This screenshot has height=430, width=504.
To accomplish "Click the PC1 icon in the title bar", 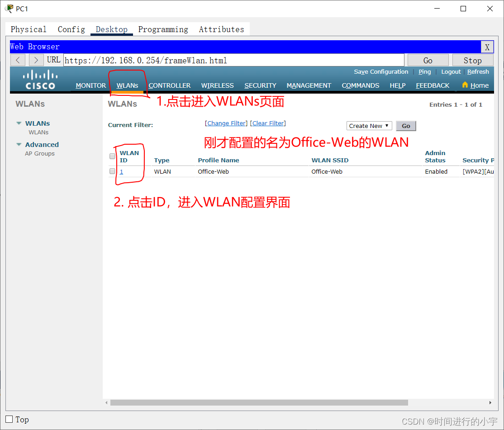I will tap(8, 8).
